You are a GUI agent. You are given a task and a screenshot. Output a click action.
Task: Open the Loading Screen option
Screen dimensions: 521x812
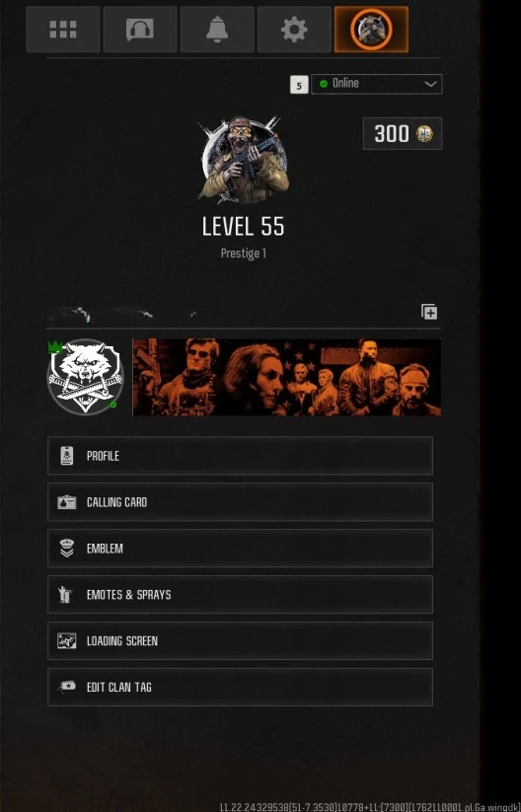[x=241, y=640]
